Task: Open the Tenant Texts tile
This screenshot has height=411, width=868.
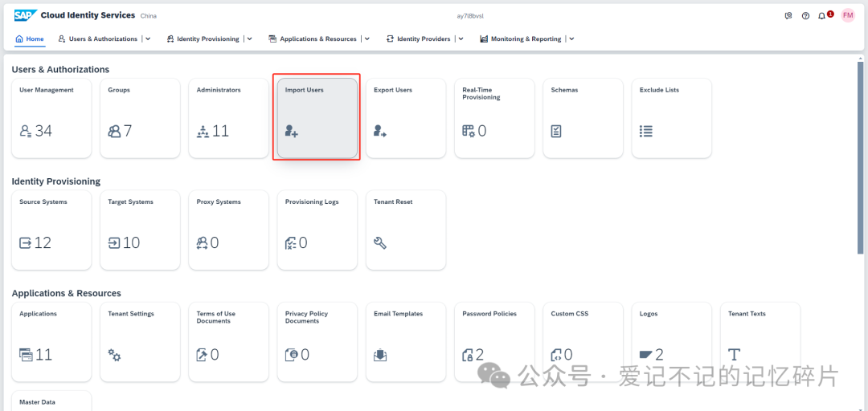Action: (760, 342)
